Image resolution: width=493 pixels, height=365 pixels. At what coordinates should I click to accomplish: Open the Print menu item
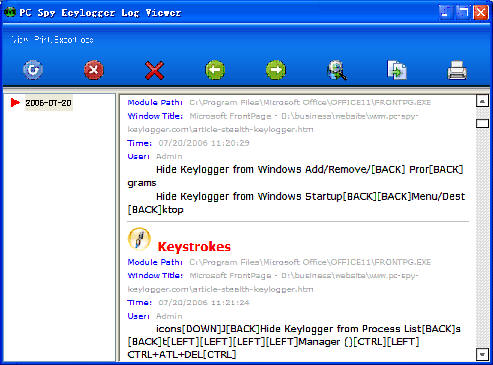(x=42, y=40)
